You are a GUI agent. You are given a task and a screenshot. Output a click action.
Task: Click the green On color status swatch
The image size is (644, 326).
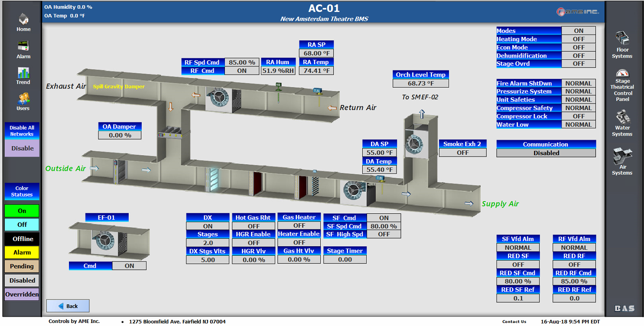pos(22,211)
